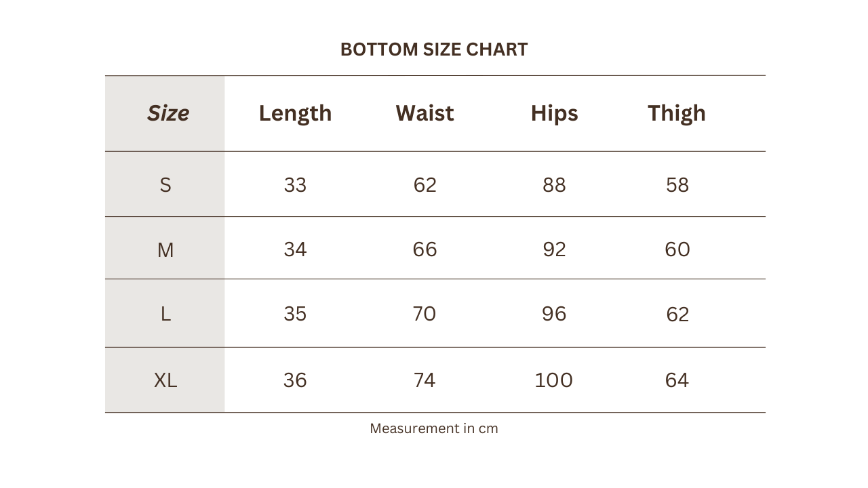
Task: Click waist value 70 in L row
Action: tap(425, 314)
